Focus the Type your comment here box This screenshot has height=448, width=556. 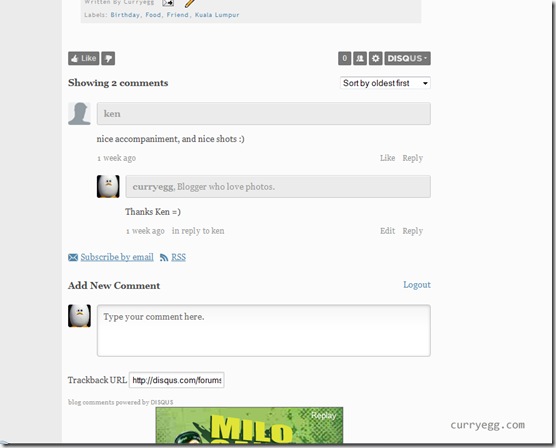[x=264, y=330]
